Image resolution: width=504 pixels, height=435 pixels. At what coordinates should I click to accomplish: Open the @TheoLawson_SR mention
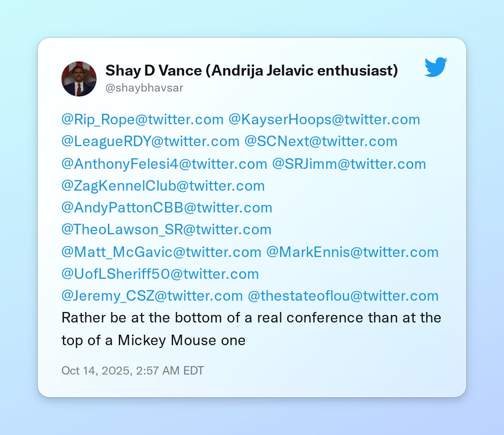pos(166,230)
